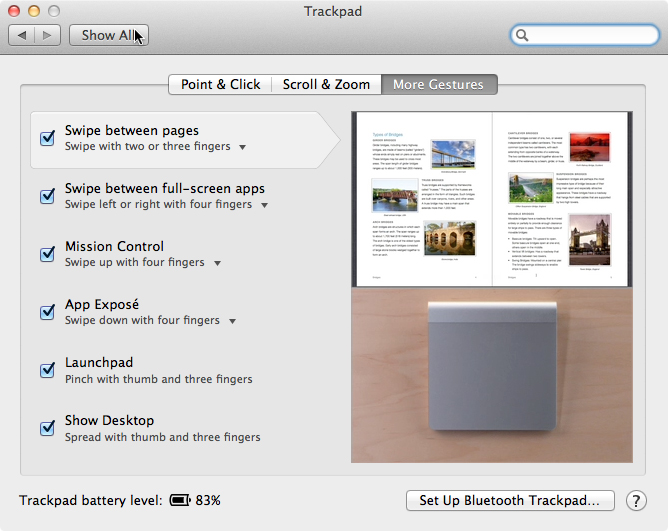Open Swipe up with four fingers dropdown
668x531 pixels.
point(143,263)
